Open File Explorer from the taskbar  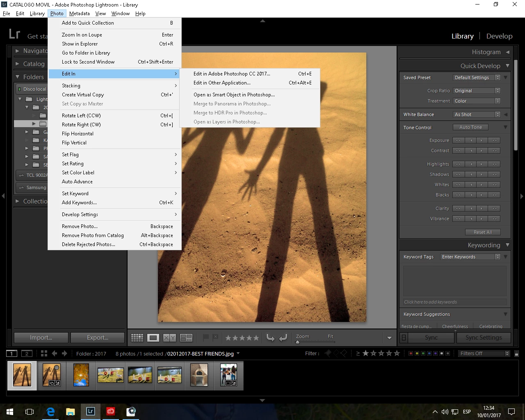click(71, 411)
